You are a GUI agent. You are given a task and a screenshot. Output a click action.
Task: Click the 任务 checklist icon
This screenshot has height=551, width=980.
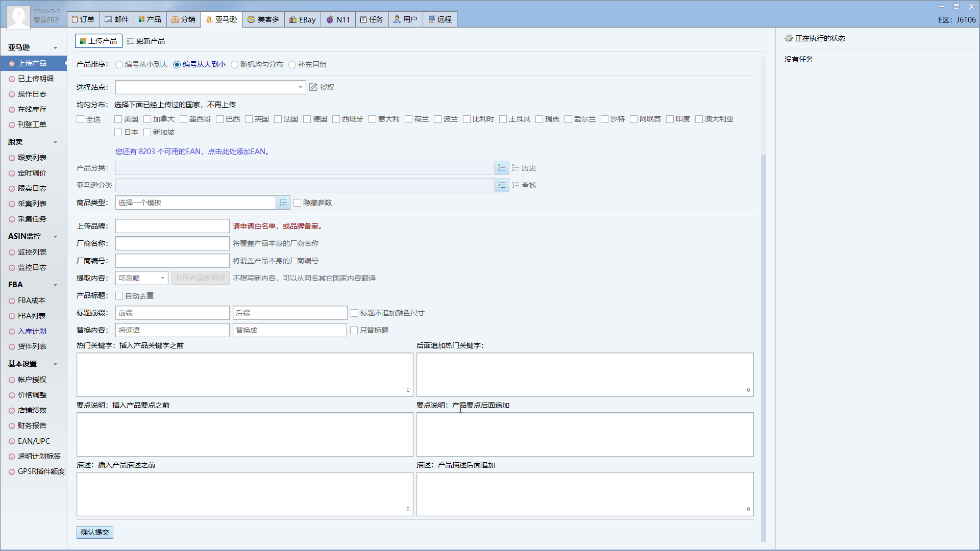coord(363,19)
